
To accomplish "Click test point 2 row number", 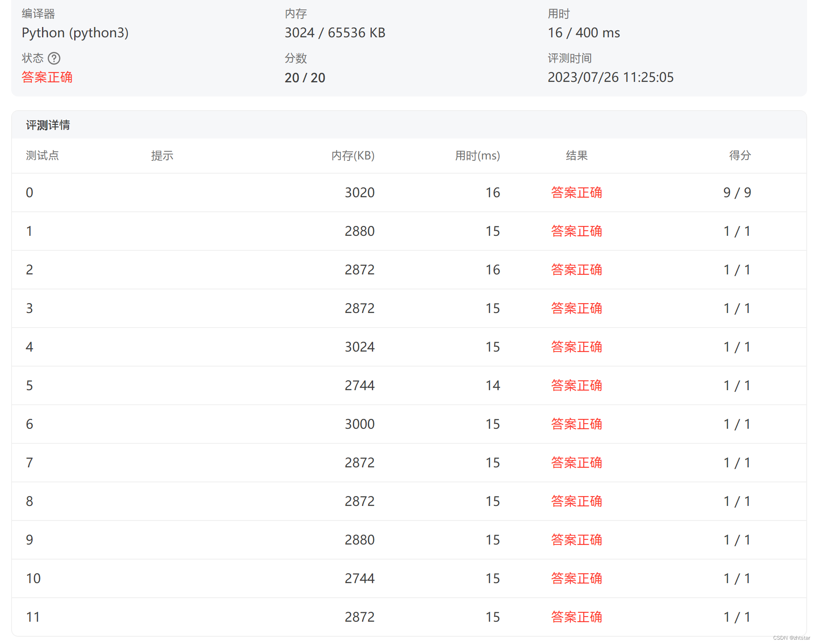I will click(x=30, y=270).
